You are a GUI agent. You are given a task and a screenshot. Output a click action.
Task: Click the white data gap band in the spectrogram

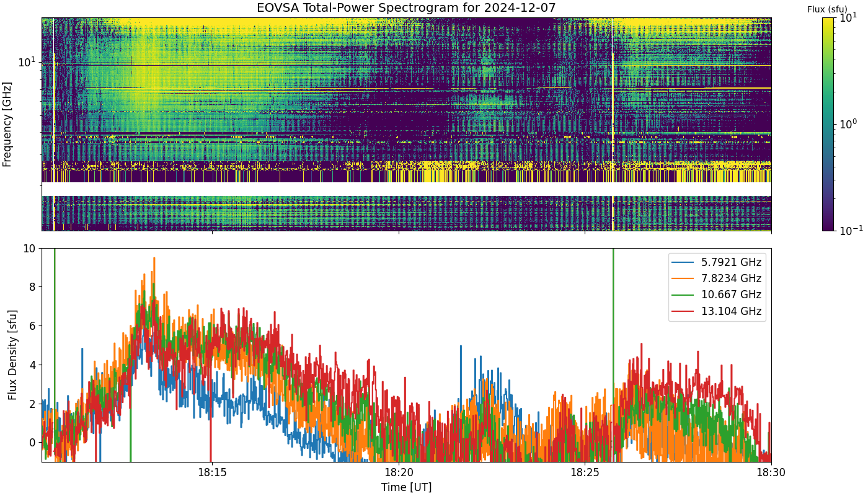(x=406, y=188)
